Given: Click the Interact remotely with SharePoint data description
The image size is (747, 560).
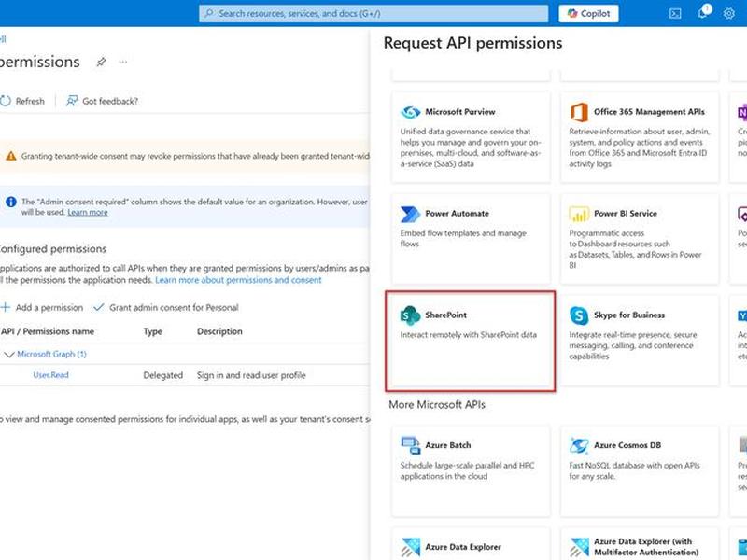Looking at the screenshot, I should tap(469, 335).
